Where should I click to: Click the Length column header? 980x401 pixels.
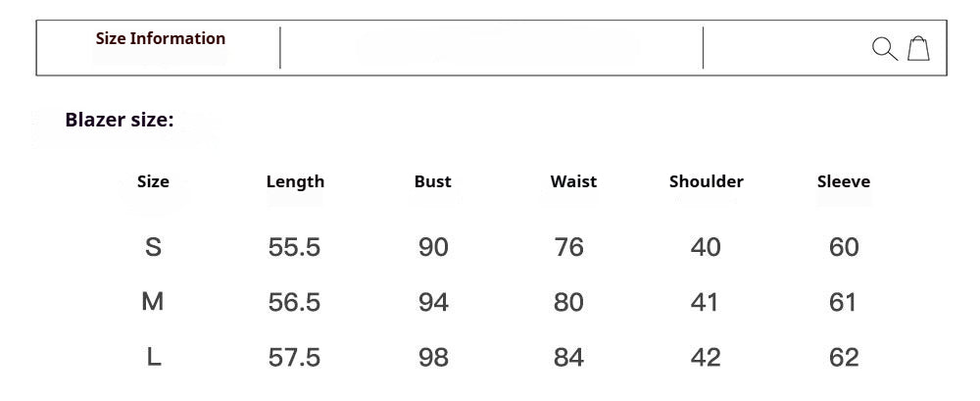[x=295, y=181]
